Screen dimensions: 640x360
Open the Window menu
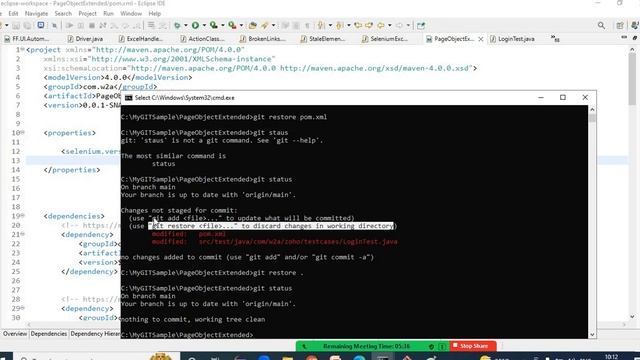[x=131, y=13]
